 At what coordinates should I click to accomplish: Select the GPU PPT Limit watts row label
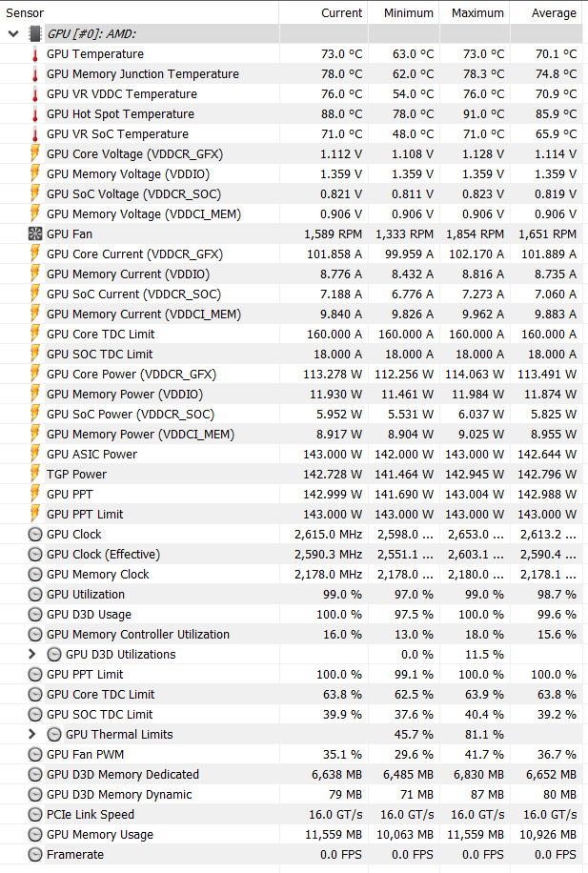pyautogui.click(x=85, y=515)
